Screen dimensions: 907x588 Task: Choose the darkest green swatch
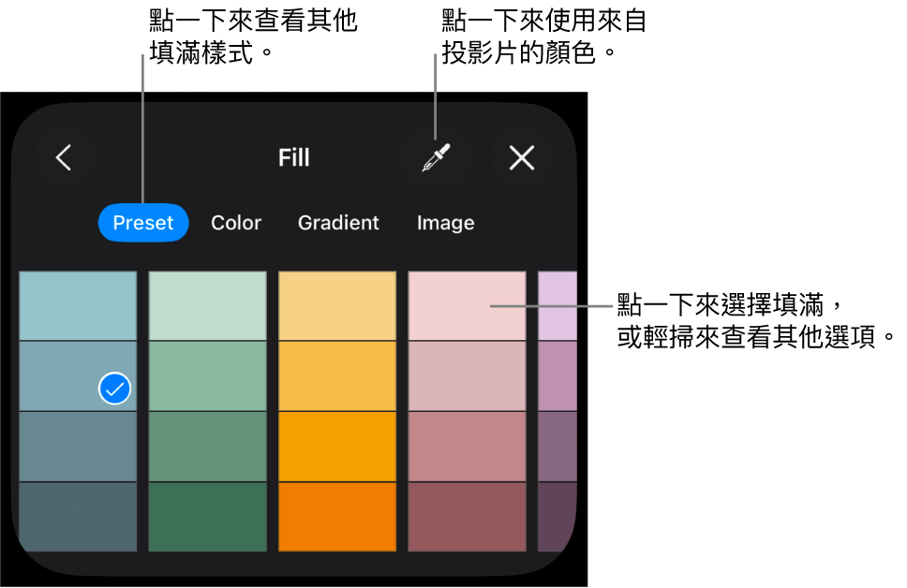click(207, 517)
